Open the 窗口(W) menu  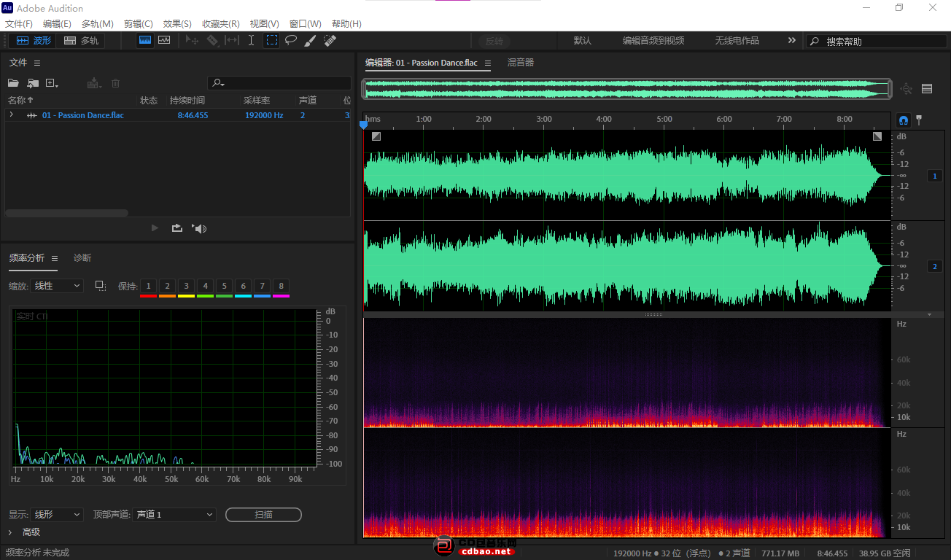click(305, 24)
